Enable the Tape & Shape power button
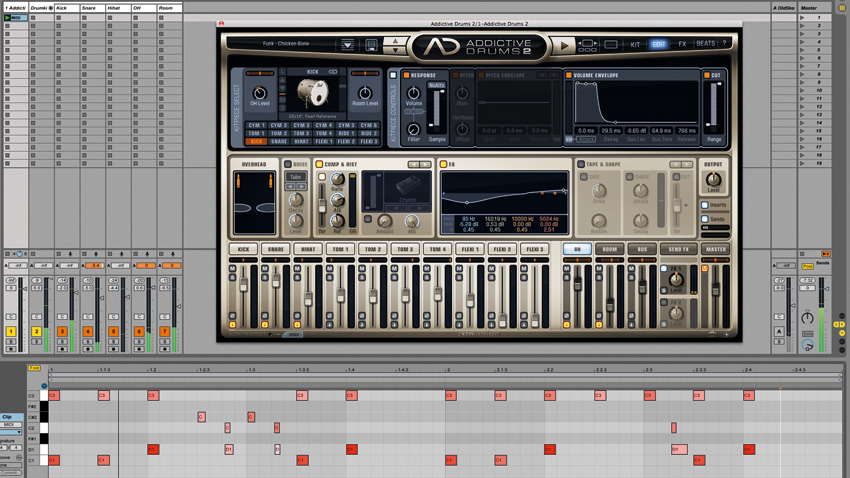 581,164
